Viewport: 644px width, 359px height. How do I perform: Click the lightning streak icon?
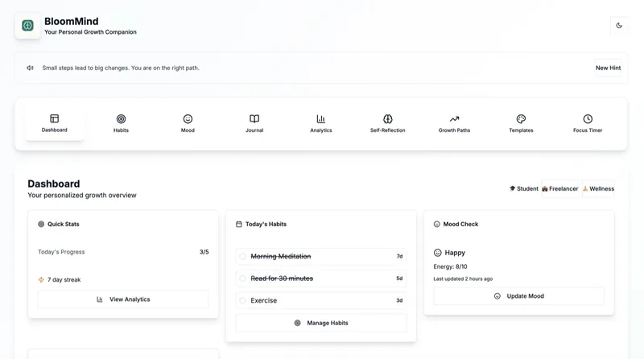click(x=41, y=280)
